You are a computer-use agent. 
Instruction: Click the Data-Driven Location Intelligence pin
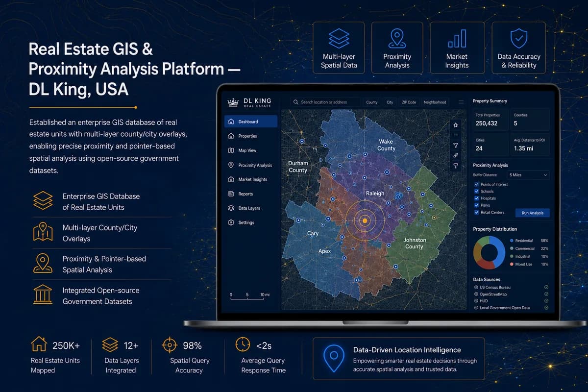click(x=334, y=358)
